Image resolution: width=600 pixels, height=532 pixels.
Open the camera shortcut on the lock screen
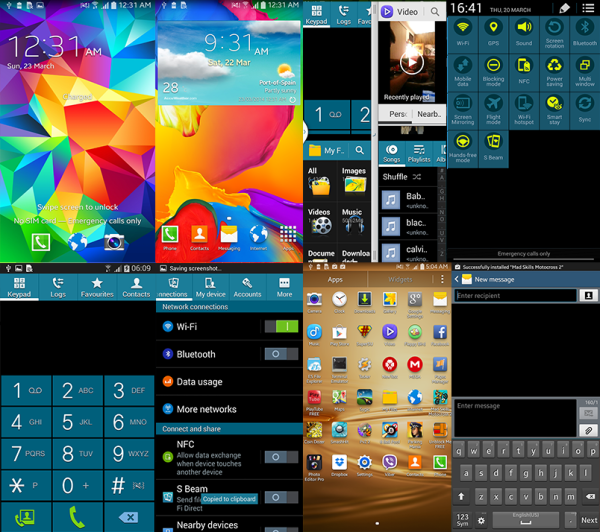pyautogui.click(x=114, y=242)
